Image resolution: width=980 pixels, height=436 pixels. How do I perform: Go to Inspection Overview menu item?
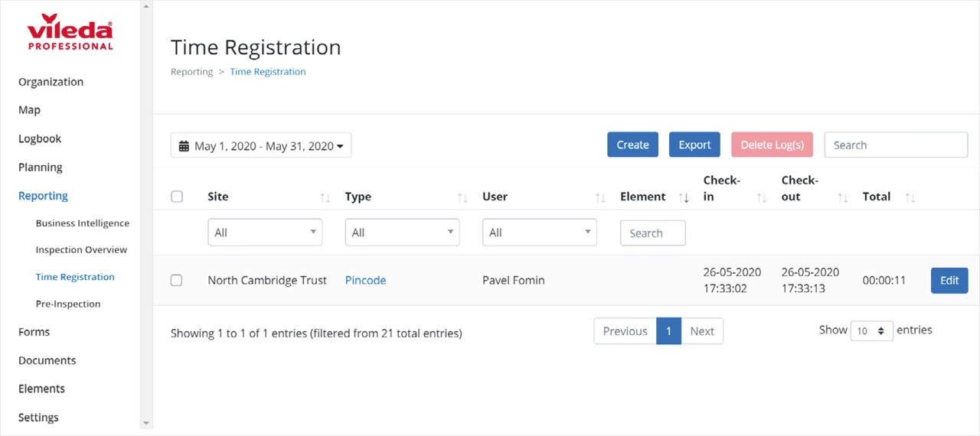pos(81,250)
